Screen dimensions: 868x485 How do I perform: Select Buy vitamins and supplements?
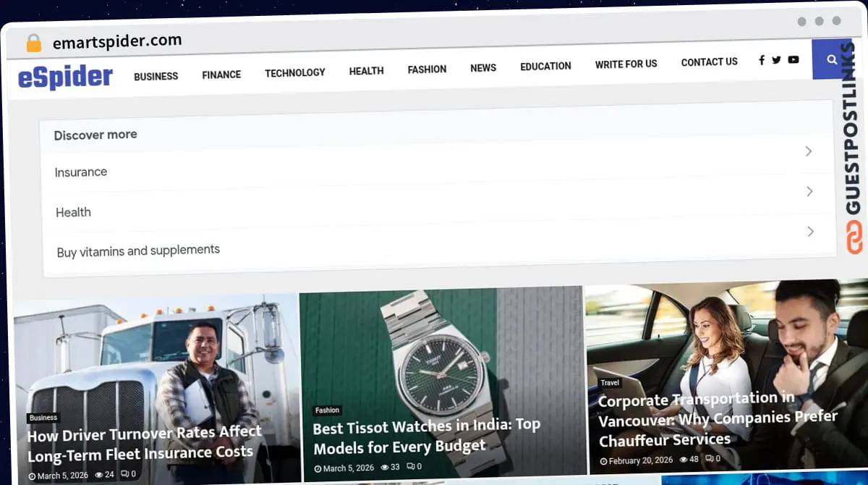coord(138,250)
